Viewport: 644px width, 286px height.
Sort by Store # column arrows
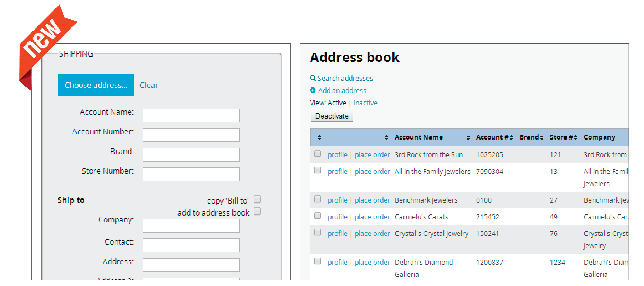point(575,138)
